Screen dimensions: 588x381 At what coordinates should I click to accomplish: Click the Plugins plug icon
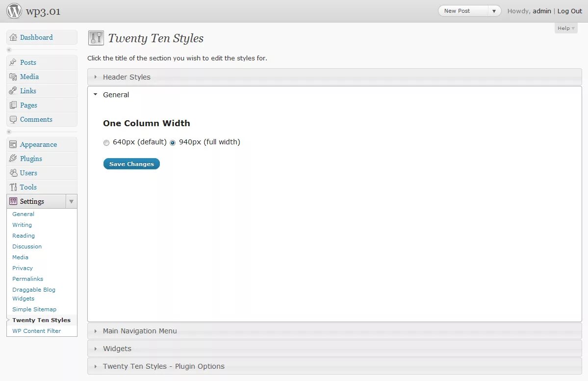pyautogui.click(x=13, y=159)
